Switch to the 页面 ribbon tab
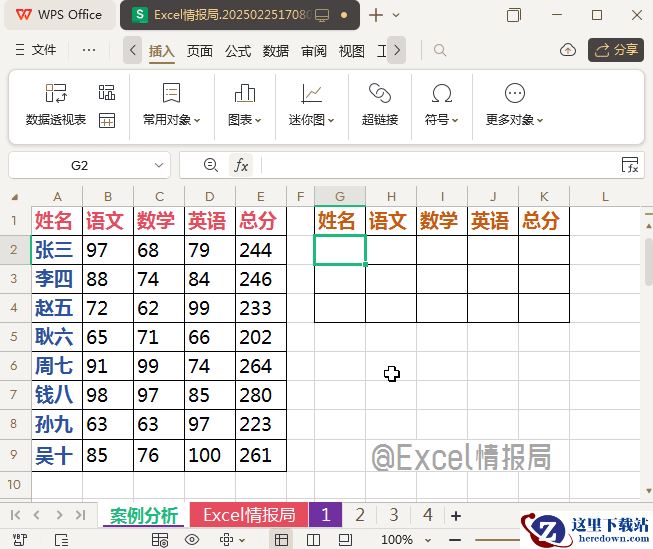 click(x=199, y=51)
